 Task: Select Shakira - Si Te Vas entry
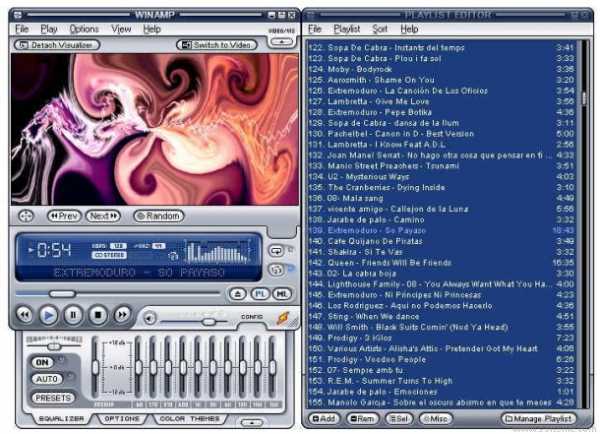(x=441, y=252)
